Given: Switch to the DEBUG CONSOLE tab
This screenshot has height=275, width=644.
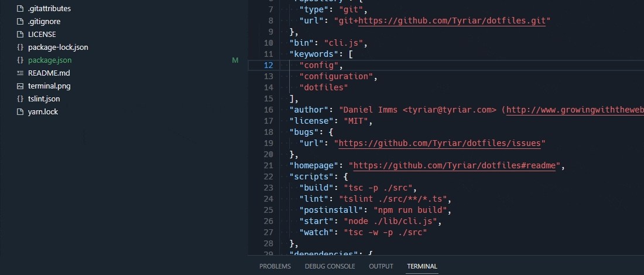Looking at the screenshot, I should [x=330, y=266].
